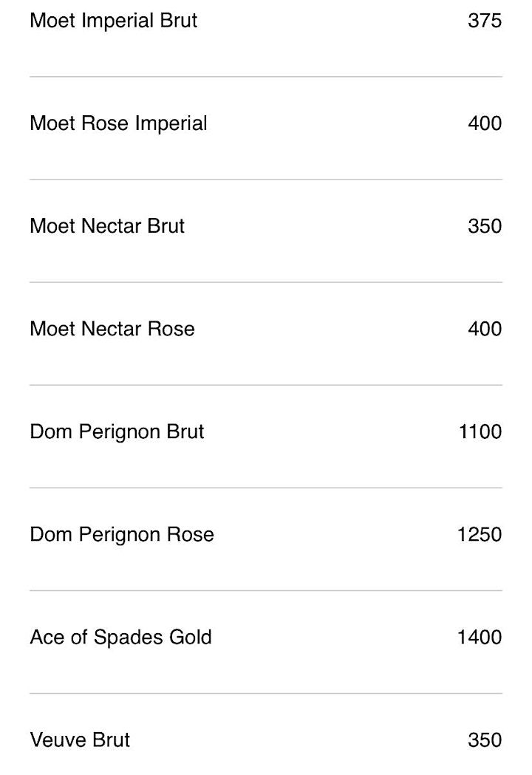Select Dom Perignon Brut champagne
The height and width of the screenshot is (775, 532).
(117, 431)
